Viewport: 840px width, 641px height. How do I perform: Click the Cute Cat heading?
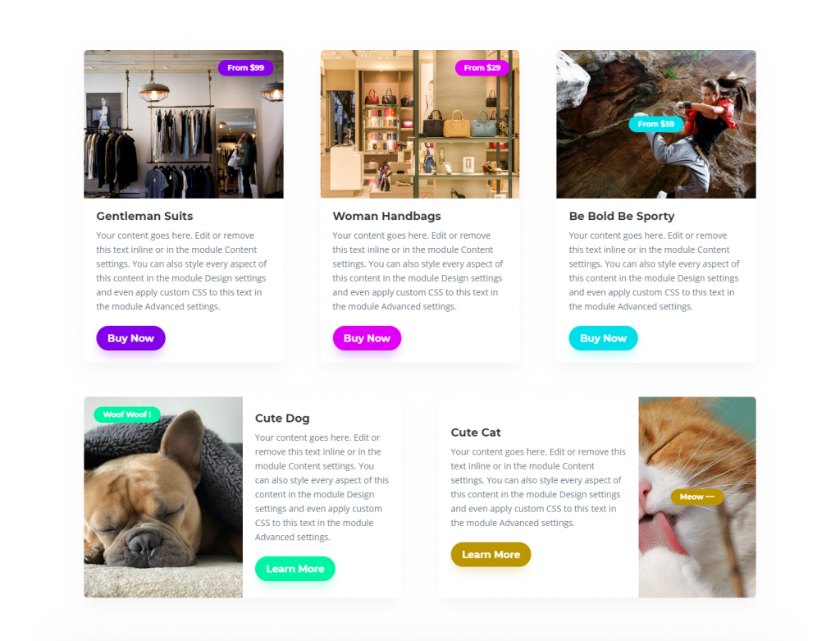(476, 433)
